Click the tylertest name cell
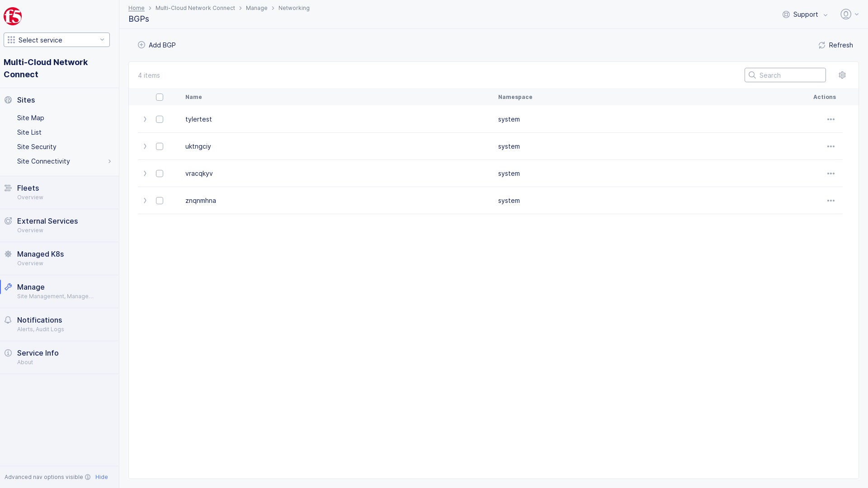The height and width of the screenshot is (488, 868). tap(198, 119)
